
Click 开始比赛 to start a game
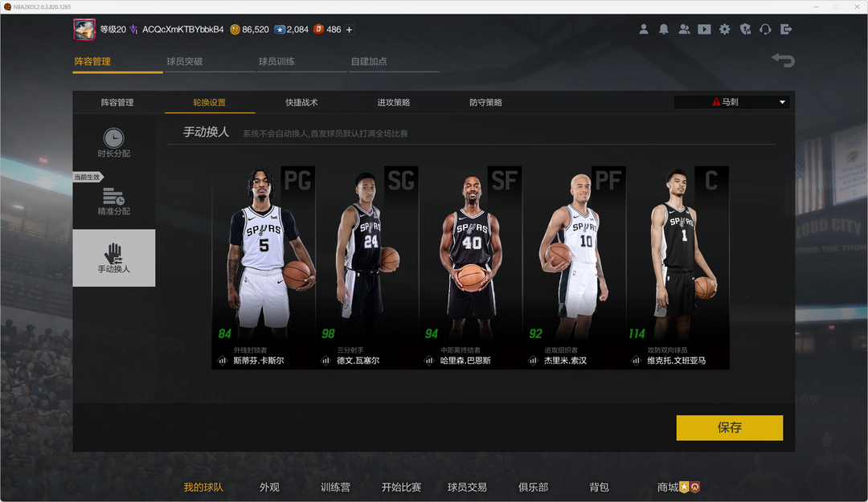click(401, 487)
